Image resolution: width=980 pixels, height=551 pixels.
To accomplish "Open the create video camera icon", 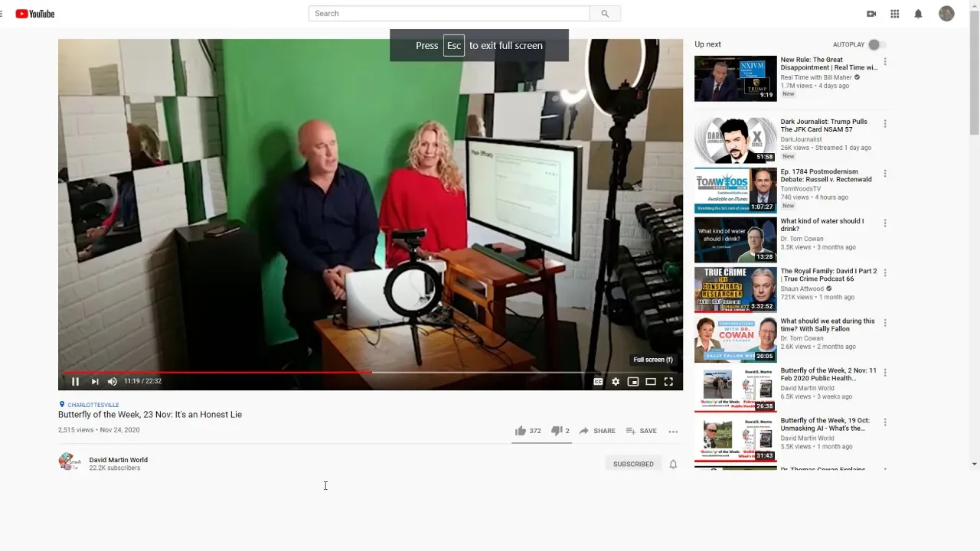I will pyautogui.click(x=871, y=14).
